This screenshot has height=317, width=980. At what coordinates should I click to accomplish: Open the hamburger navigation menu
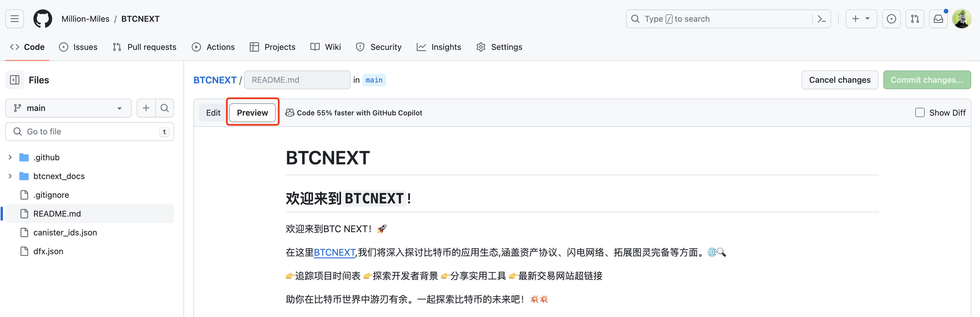point(14,19)
